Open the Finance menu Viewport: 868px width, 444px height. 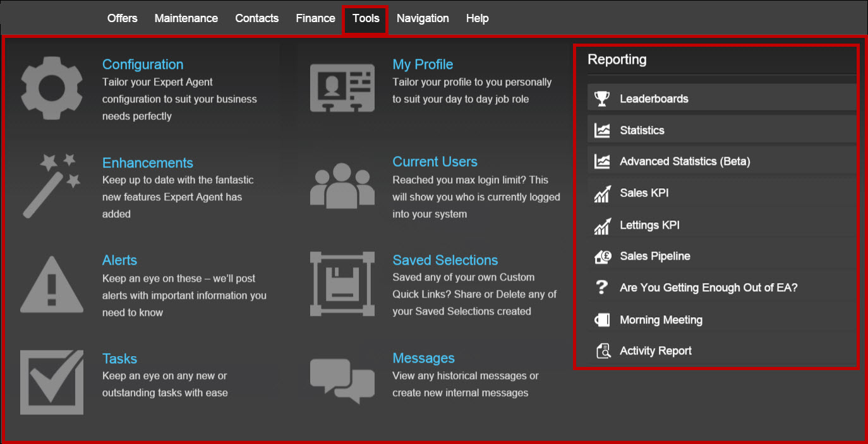click(x=315, y=18)
